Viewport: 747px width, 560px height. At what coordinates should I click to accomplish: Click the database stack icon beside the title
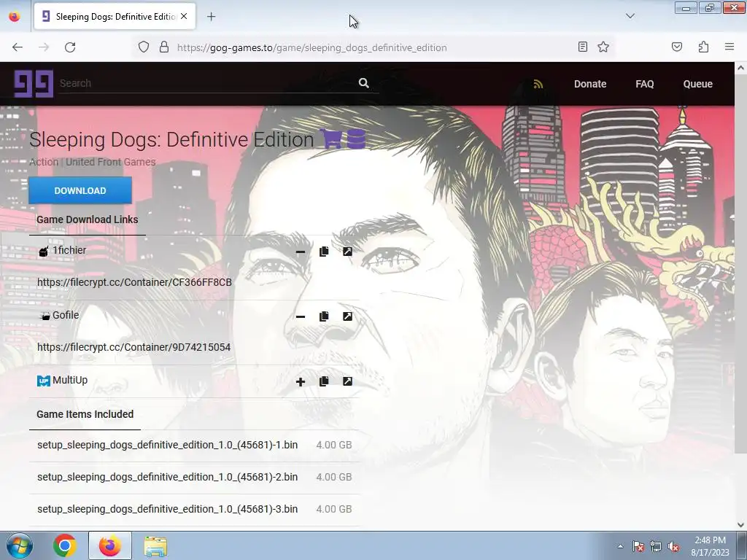click(356, 139)
